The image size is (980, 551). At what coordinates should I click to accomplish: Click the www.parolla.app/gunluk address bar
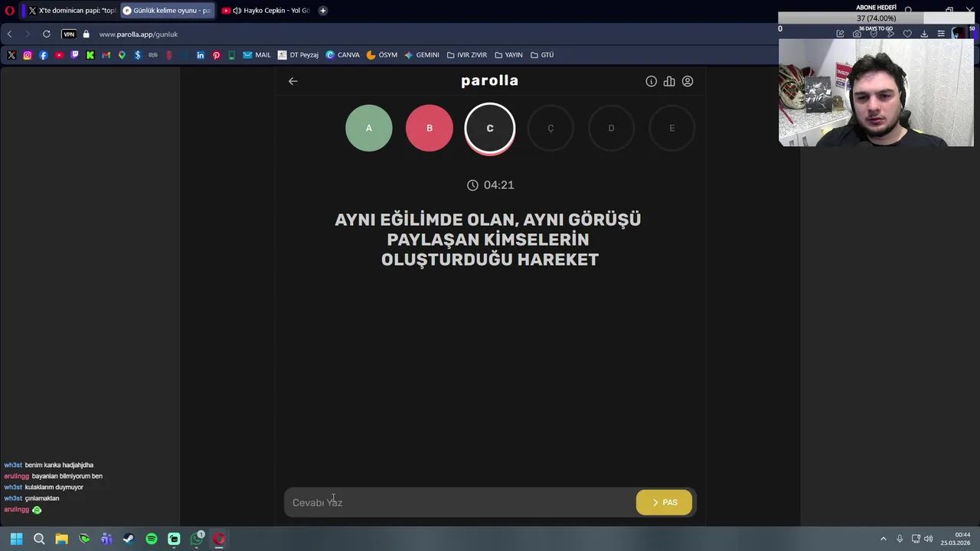[x=139, y=34]
